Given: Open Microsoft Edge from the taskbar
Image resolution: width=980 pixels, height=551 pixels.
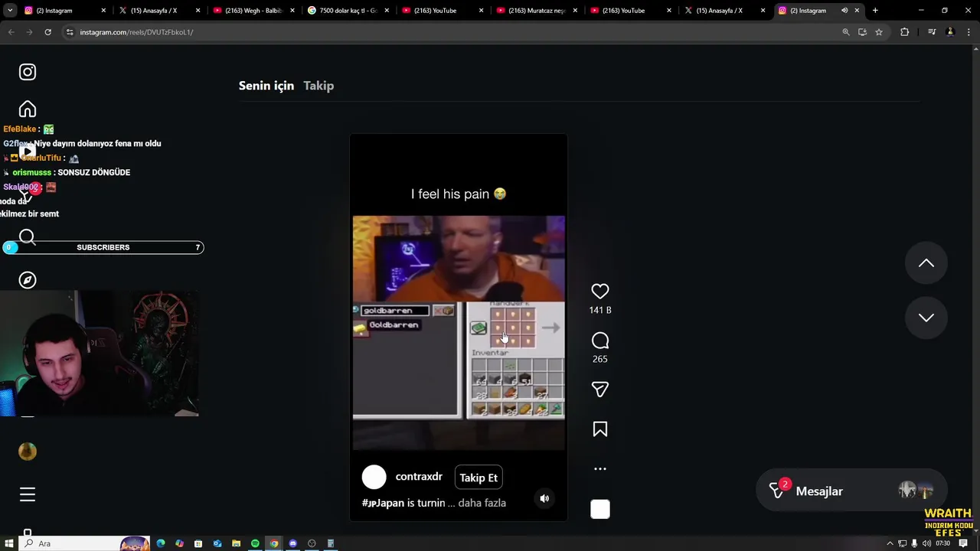Looking at the screenshot, I should [x=161, y=543].
